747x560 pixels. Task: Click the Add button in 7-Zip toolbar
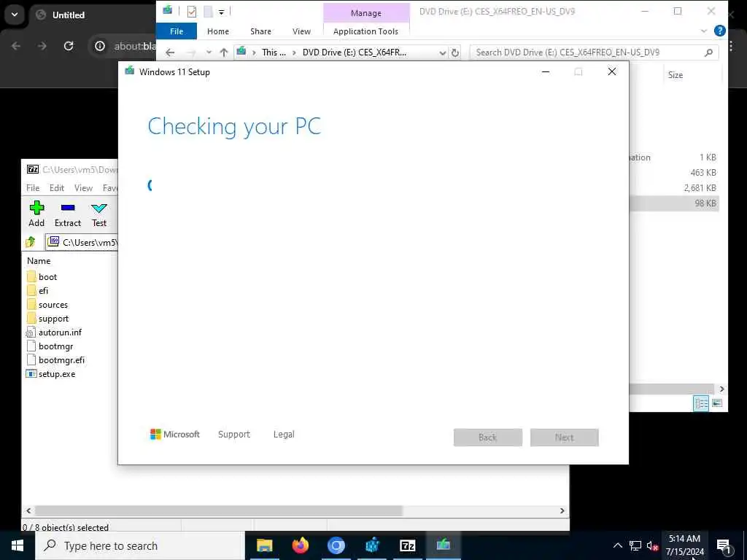pos(36,214)
